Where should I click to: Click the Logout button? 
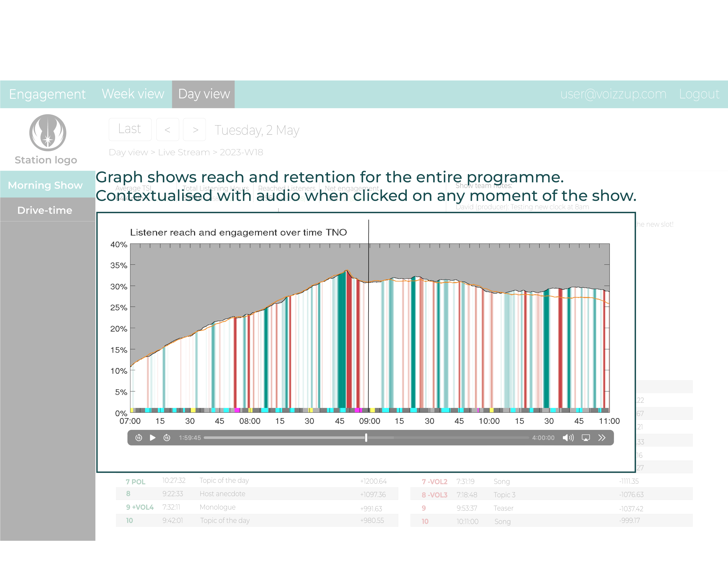[x=699, y=93]
